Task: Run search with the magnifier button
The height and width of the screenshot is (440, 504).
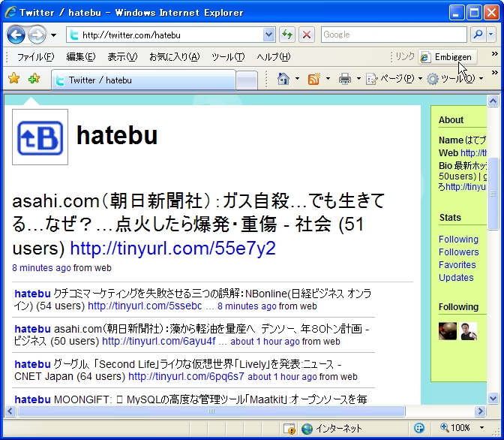Action: pyautogui.click(x=478, y=35)
